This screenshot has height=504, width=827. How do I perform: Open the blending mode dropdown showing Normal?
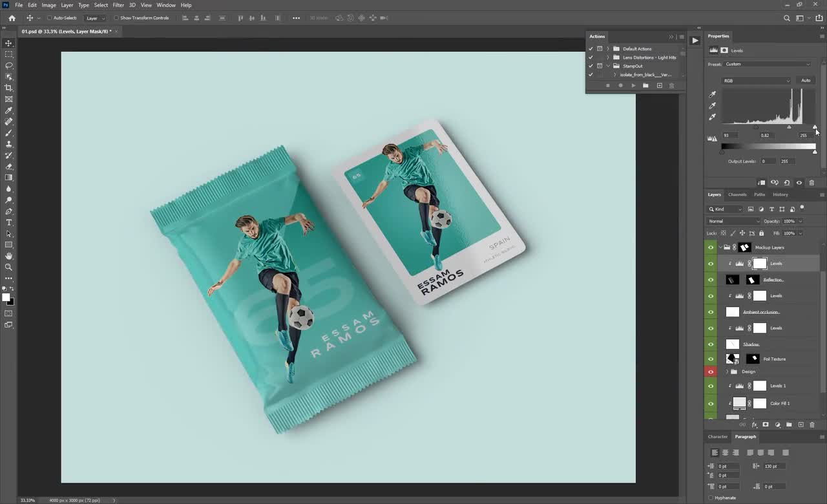(733, 221)
